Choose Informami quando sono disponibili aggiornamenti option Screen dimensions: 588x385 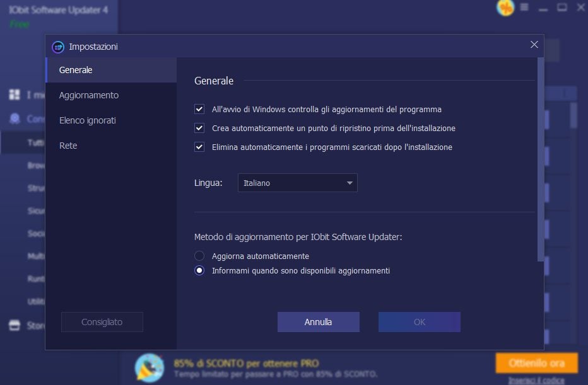tap(199, 270)
